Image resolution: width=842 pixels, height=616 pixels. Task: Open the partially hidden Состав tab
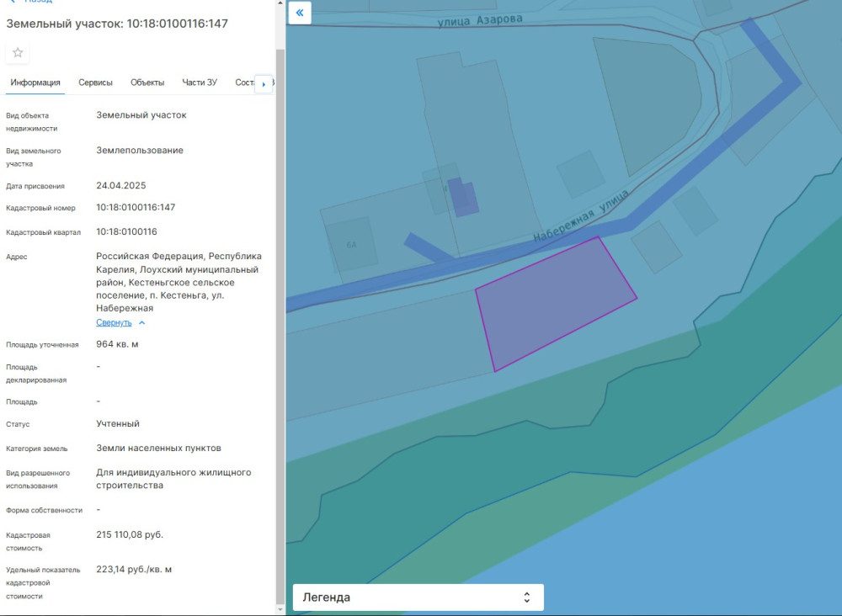244,82
